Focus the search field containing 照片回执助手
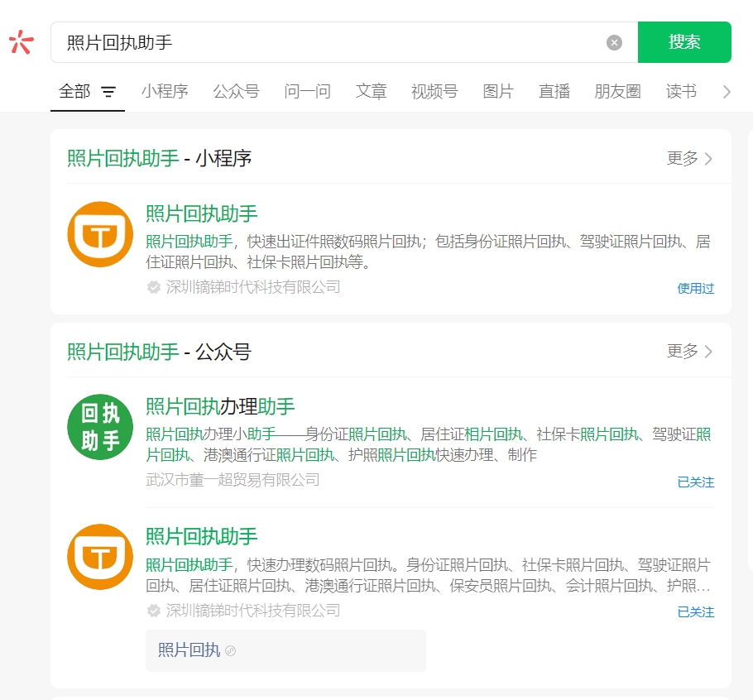The height and width of the screenshot is (700, 753). 344,41
